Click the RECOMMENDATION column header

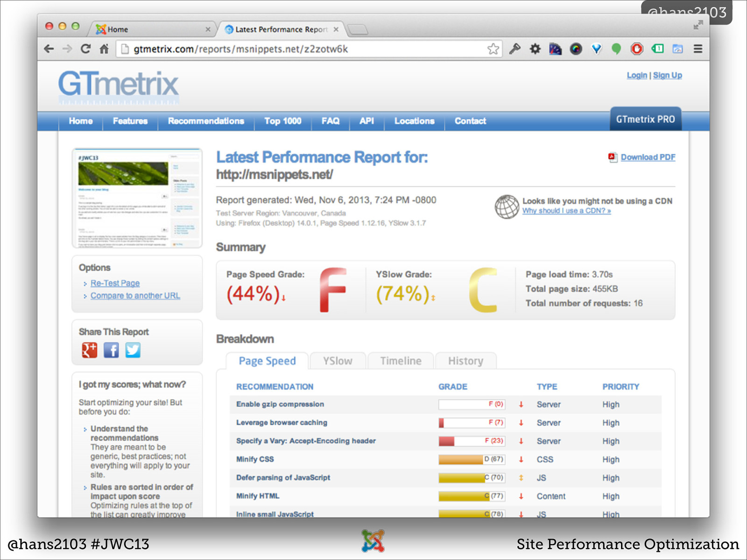275,386
